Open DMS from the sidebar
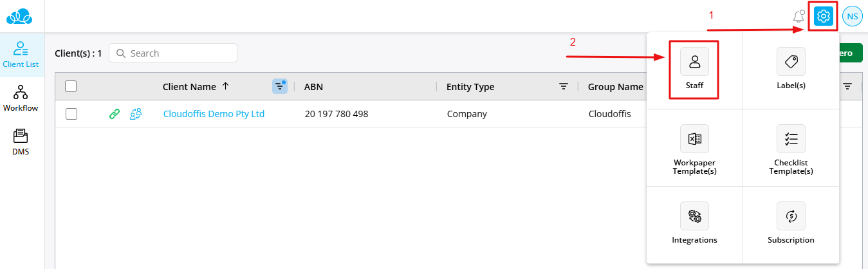Image resolution: width=868 pixels, height=269 pixels. pyautogui.click(x=21, y=142)
